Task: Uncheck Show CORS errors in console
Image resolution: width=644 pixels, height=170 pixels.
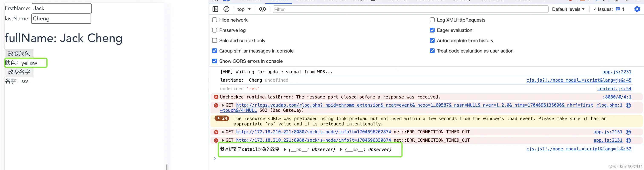Action: 214,61
